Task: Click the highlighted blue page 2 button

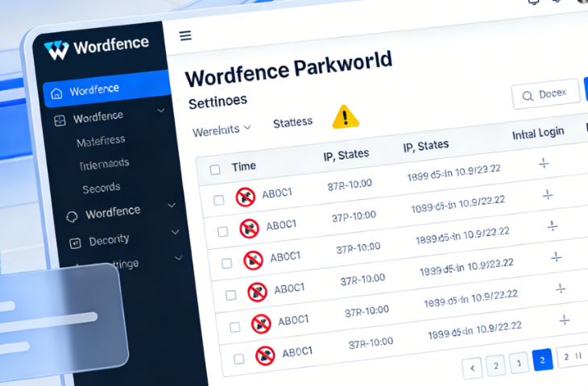Action: tap(542, 359)
